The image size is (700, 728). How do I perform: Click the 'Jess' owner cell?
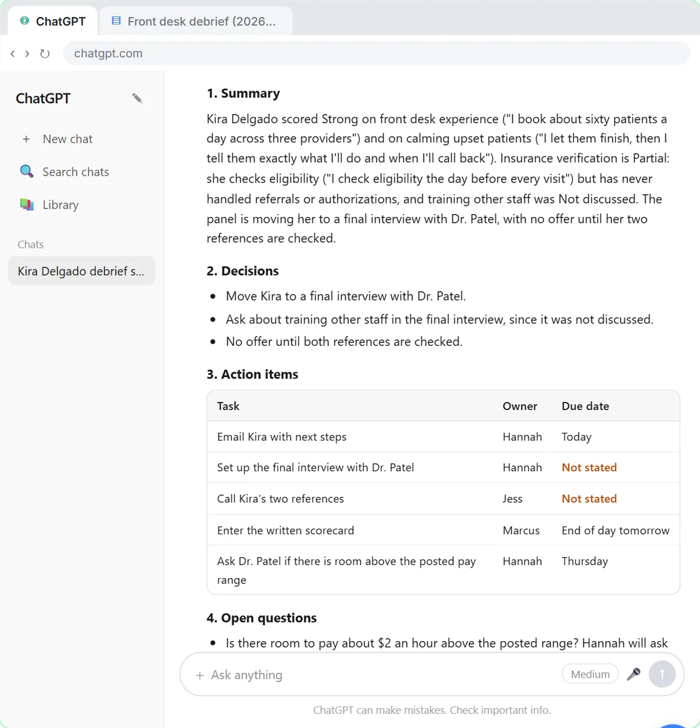[x=513, y=499]
